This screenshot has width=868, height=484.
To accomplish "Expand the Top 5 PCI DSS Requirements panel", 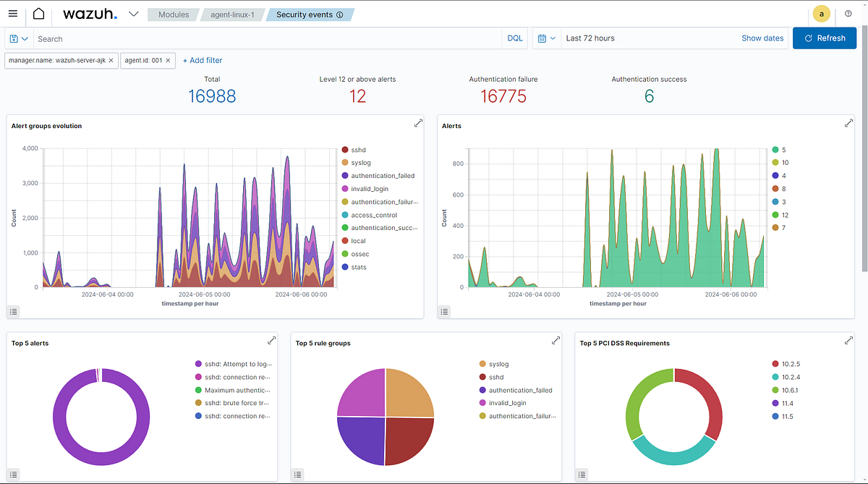I will tap(848, 340).
